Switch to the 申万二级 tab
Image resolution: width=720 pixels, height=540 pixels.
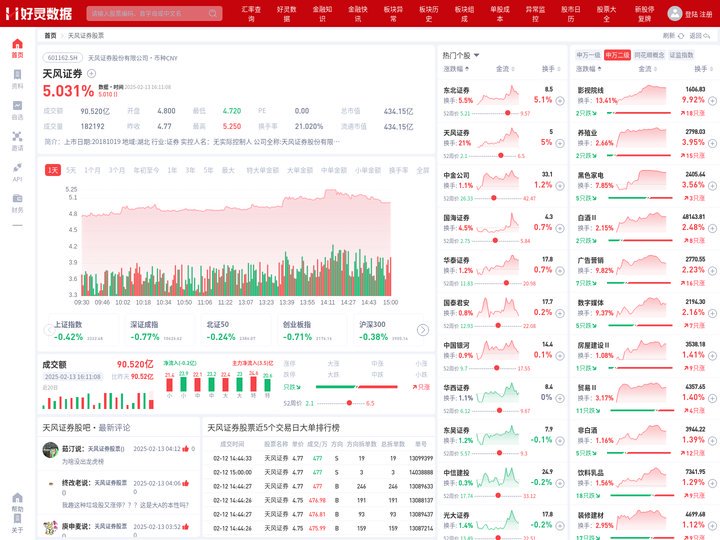(617, 55)
